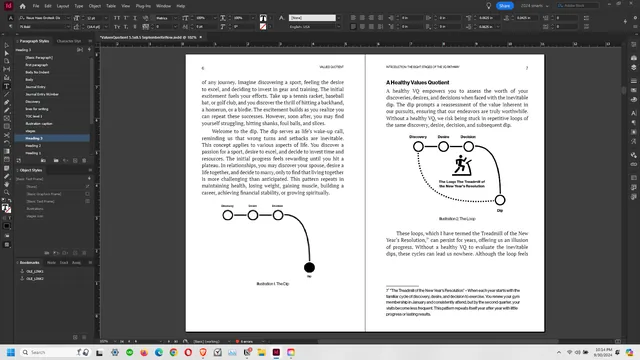Click the apply color black swatch in toolbox
Screen dimensions: 640x360
7,226
